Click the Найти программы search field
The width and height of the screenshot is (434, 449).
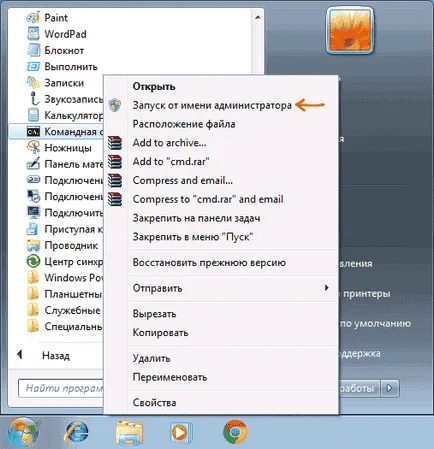pos(61,388)
